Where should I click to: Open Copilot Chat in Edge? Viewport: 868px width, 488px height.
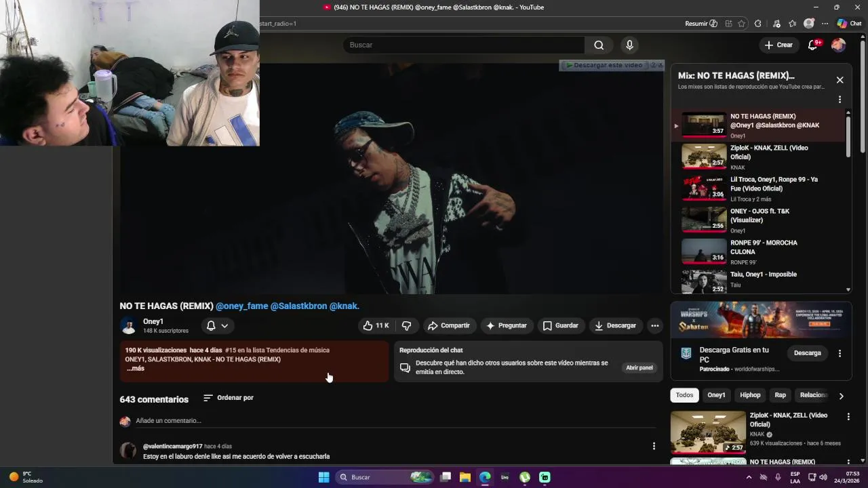tap(849, 24)
